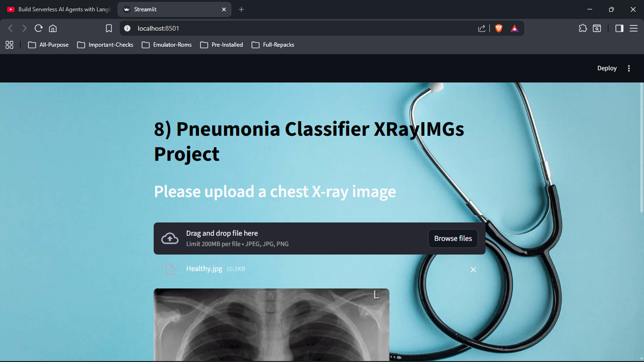
Task: Go to the browser home page icon
Action: point(53,28)
